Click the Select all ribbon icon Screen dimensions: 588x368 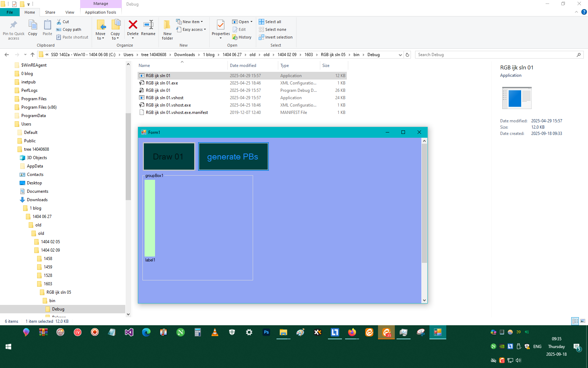point(270,22)
